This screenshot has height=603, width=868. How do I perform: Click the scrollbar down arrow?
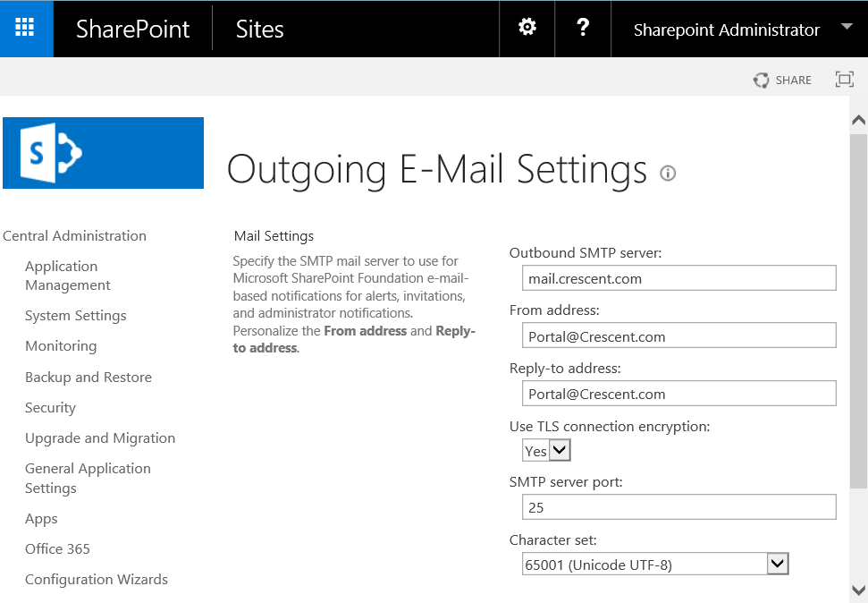coord(858,590)
